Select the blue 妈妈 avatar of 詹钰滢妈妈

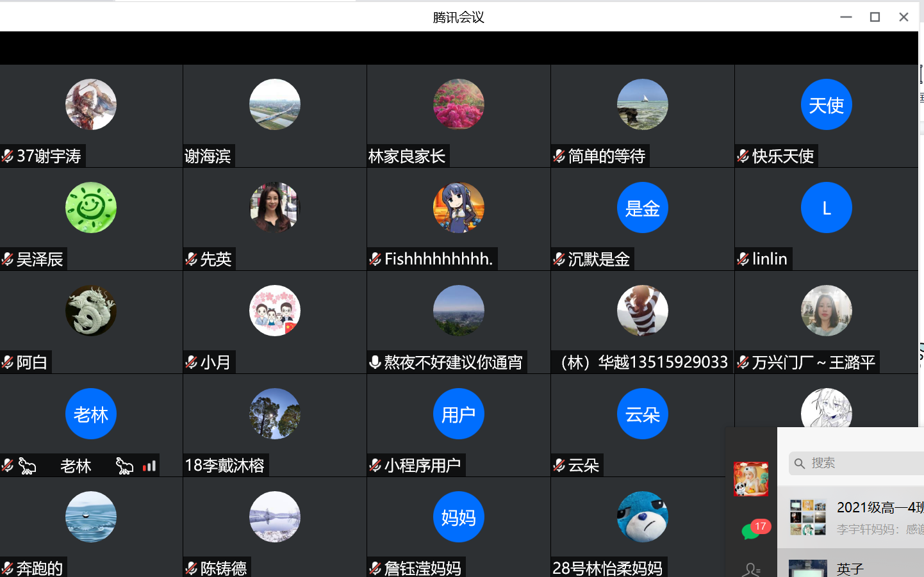click(458, 517)
